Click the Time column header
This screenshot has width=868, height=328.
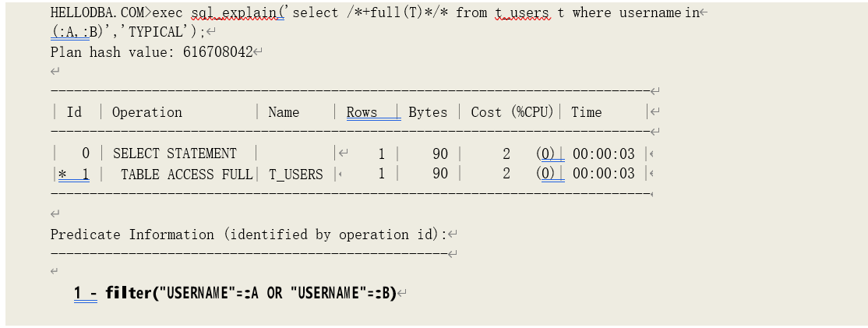click(586, 112)
